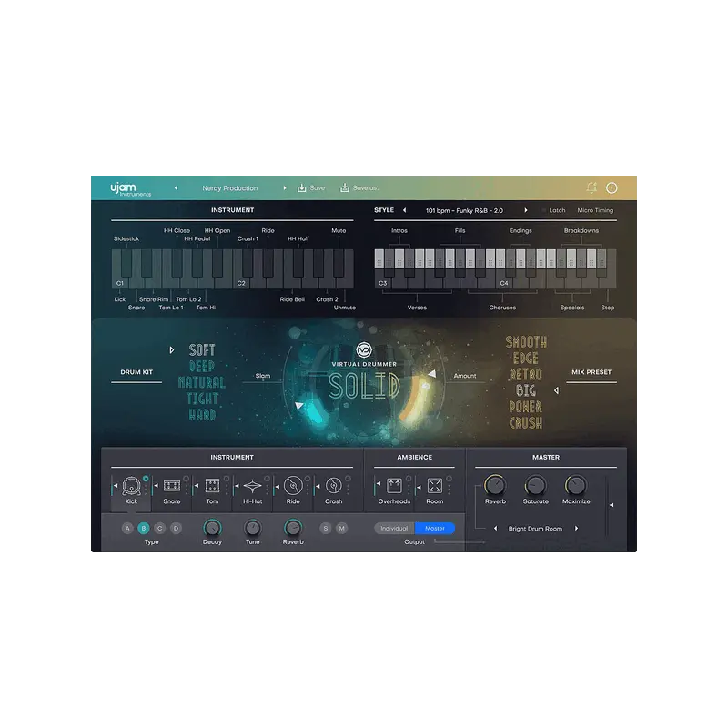
Task: Click the Virtual Drummer VD logo
Action: (364, 349)
